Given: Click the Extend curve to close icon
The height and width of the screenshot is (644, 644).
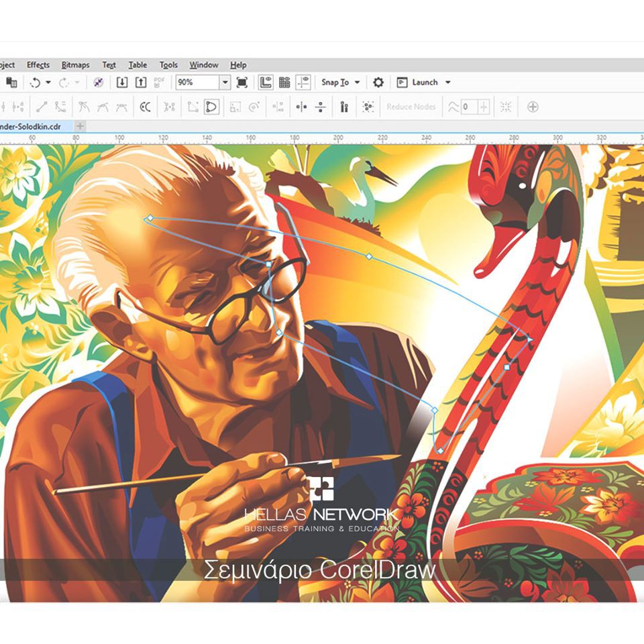Looking at the screenshot, I should [193, 107].
